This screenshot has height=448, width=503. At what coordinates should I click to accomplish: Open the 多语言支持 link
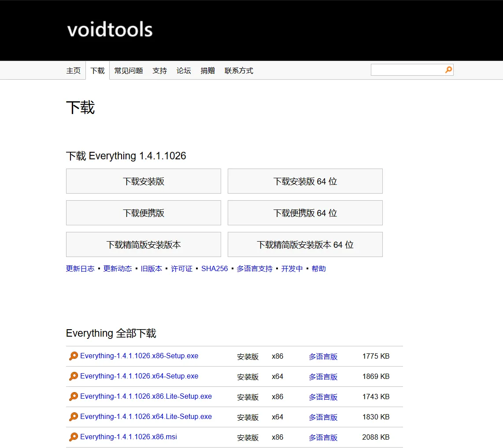(x=255, y=268)
